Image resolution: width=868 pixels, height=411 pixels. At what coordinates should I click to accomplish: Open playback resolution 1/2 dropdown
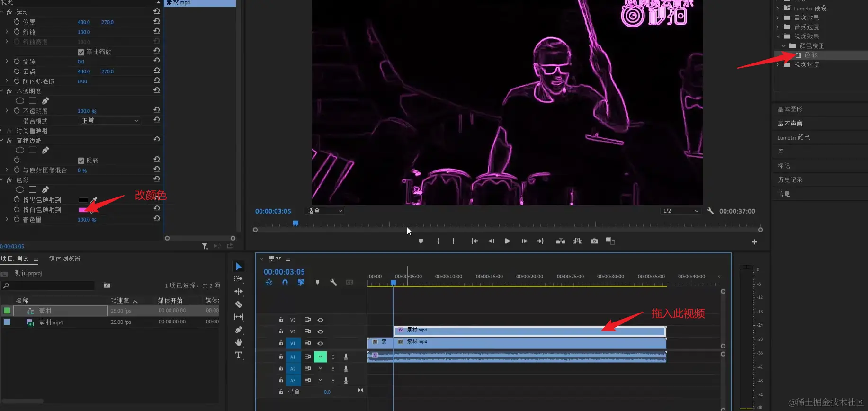(680, 211)
